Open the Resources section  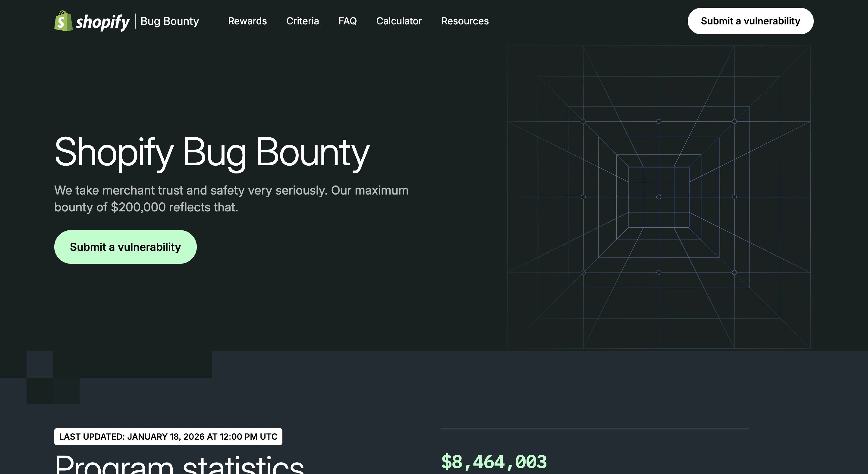coord(465,21)
